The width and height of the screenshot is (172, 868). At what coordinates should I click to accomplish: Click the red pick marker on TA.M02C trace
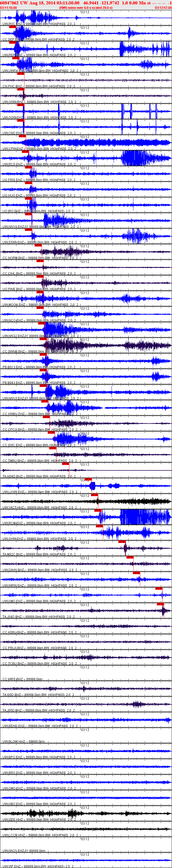[x=122, y=541]
